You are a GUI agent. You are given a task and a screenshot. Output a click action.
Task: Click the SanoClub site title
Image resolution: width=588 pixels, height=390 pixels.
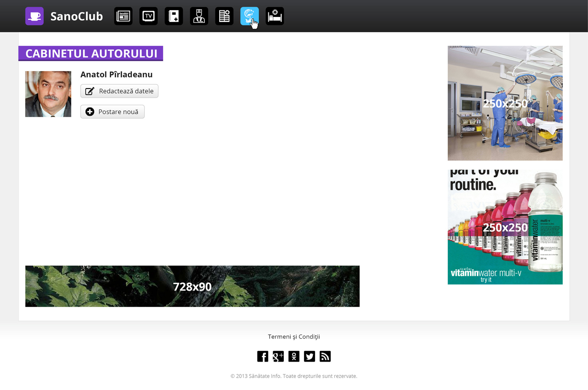tap(77, 16)
